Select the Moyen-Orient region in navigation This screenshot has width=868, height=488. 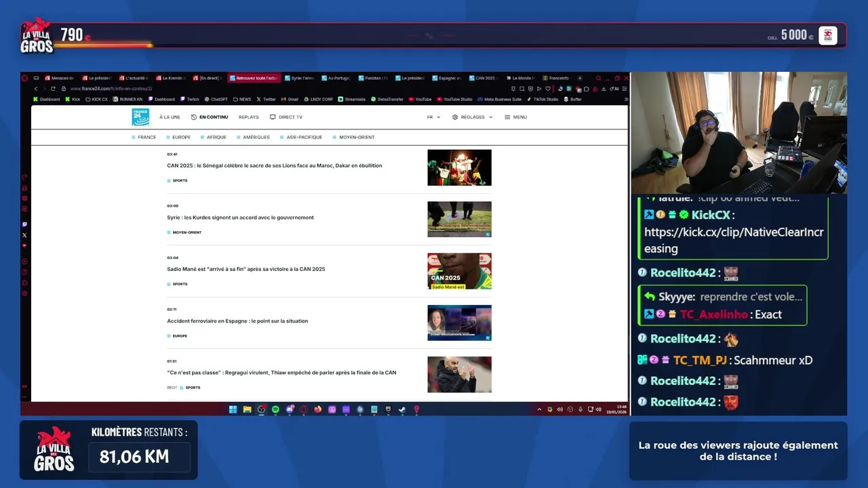point(354,138)
